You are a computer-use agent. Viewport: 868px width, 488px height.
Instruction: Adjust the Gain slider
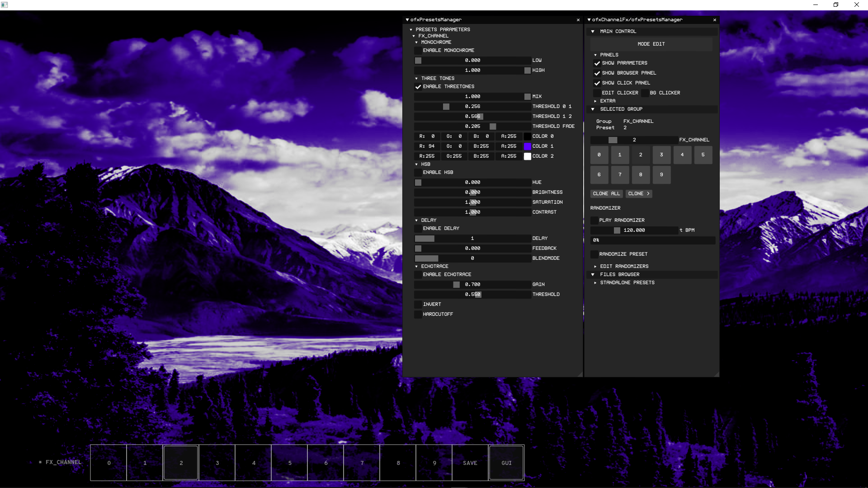pos(472,285)
